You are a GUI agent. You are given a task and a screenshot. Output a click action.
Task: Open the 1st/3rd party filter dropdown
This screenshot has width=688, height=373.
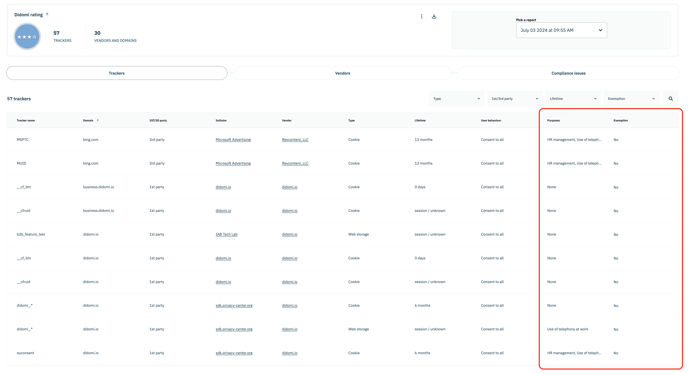(515, 99)
